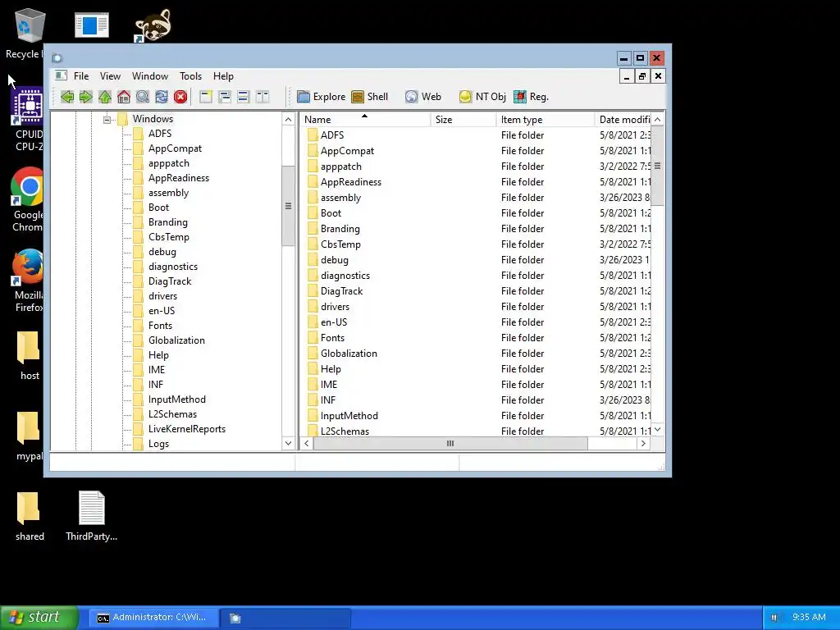The width and height of the screenshot is (840, 630).
Task: Click the cascade windows icon
Action: (225, 97)
